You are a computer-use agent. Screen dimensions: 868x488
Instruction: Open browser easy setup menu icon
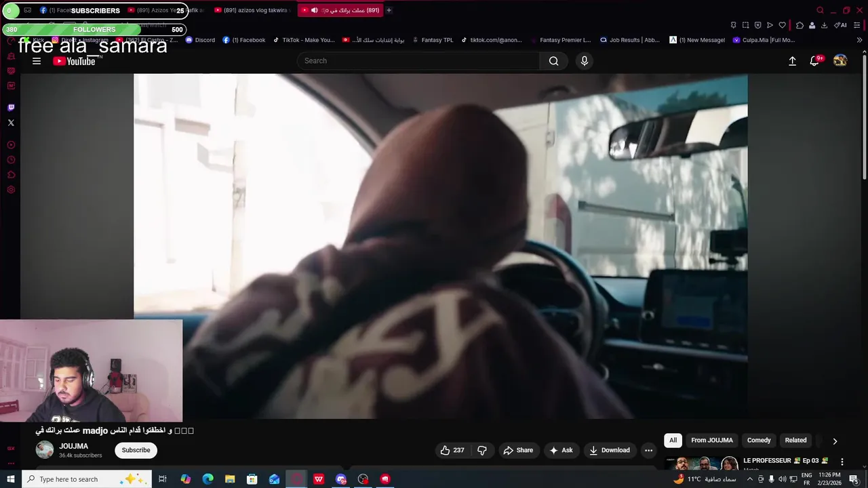tap(858, 25)
